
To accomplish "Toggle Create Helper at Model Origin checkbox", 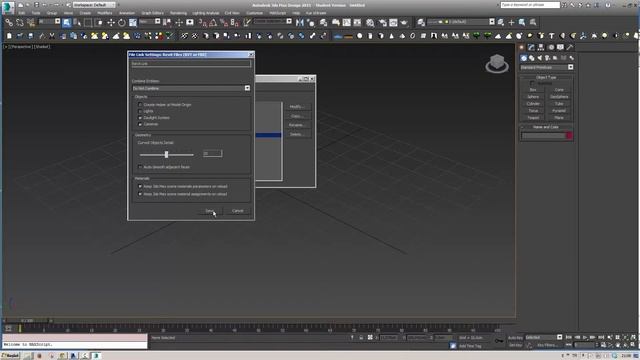I will tap(140, 105).
